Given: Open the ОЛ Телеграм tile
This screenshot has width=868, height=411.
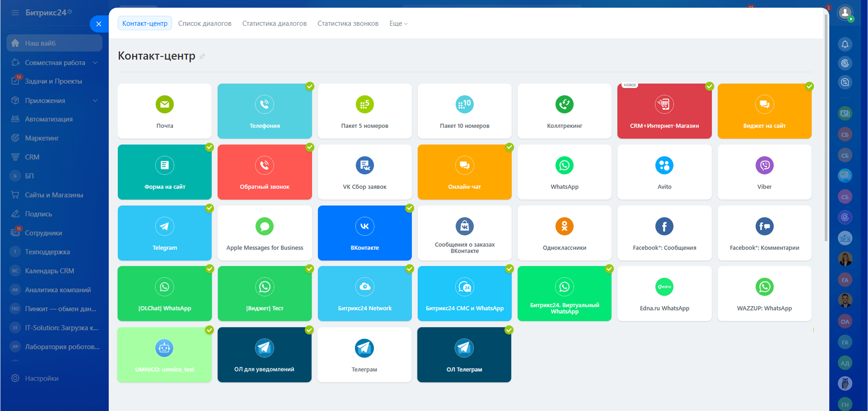Looking at the screenshot, I should [x=465, y=354].
